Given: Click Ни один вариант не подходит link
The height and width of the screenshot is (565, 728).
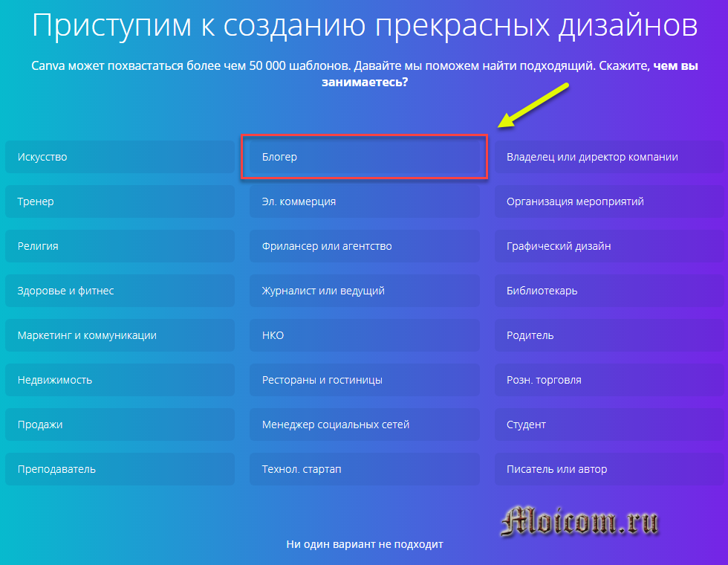Looking at the screenshot, I should coord(364,544).
